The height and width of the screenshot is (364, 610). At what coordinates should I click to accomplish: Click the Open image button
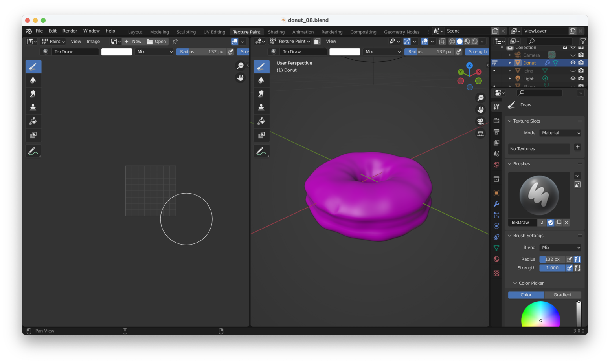(157, 42)
